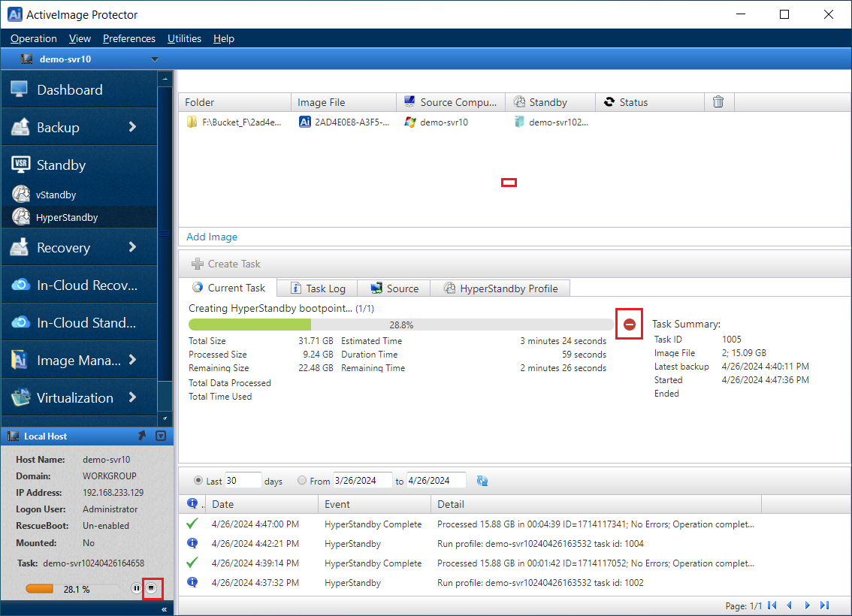The height and width of the screenshot is (616, 852).
Task: Open Virtualization section icon
Action: (20, 397)
